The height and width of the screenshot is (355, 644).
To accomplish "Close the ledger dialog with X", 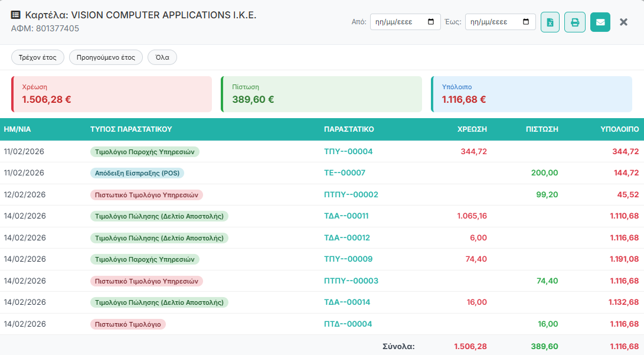I will coord(623,22).
